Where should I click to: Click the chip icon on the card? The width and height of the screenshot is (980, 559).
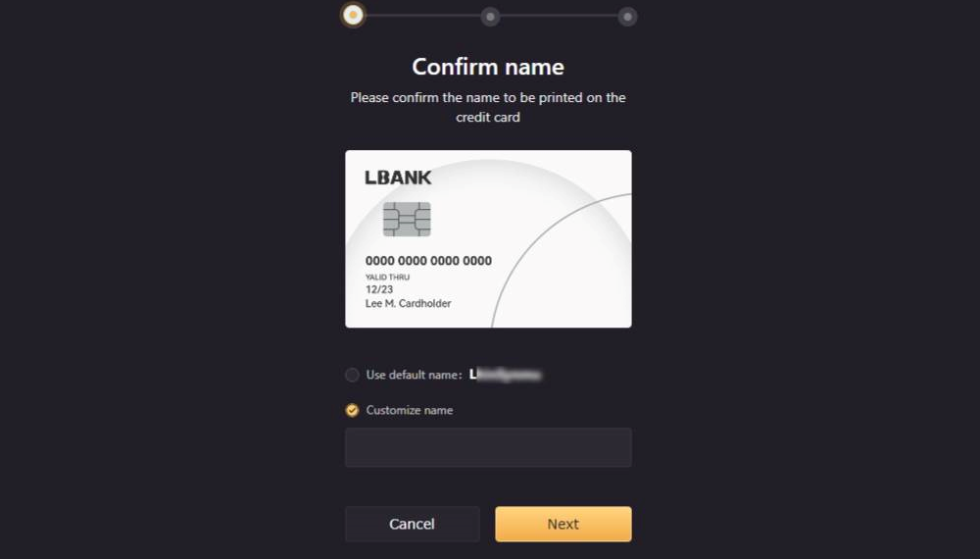407,219
